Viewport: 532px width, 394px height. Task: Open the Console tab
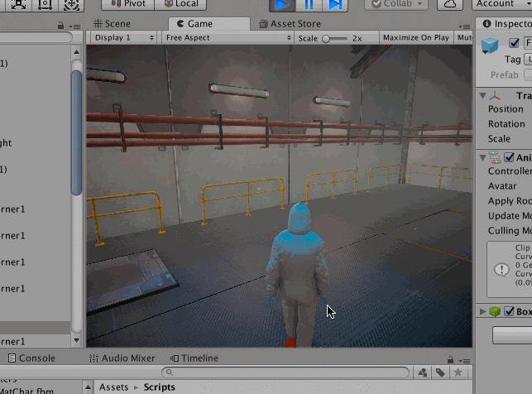pos(31,358)
